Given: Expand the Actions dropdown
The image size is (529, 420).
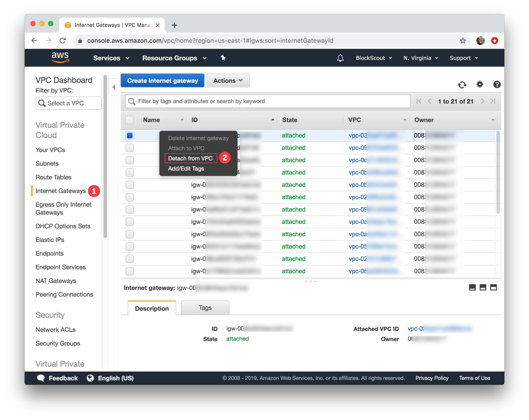Looking at the screenshot, I should click(x=228, y=80).
